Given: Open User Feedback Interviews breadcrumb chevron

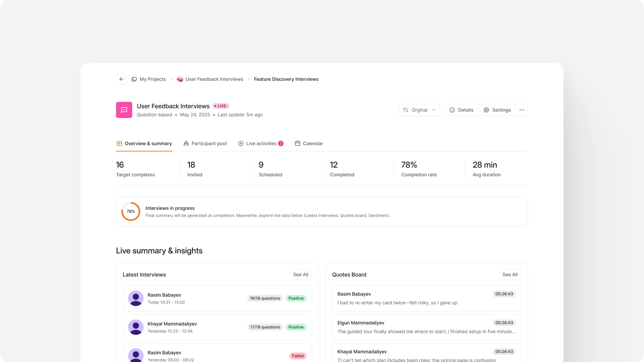Looking at the screenshot, I should click(x=249, y=79).
